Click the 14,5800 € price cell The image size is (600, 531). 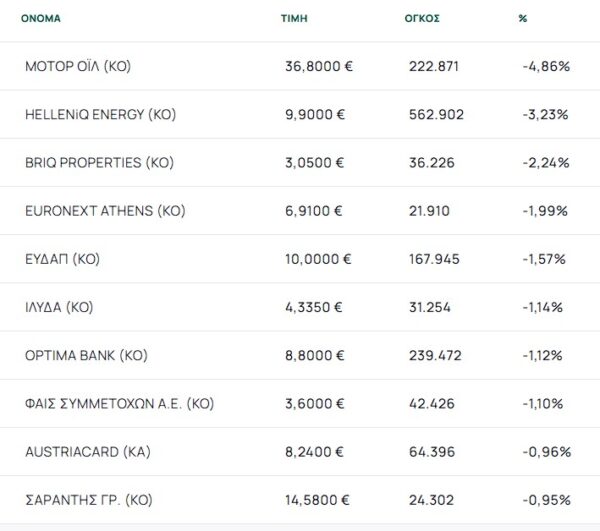point(317,500)
